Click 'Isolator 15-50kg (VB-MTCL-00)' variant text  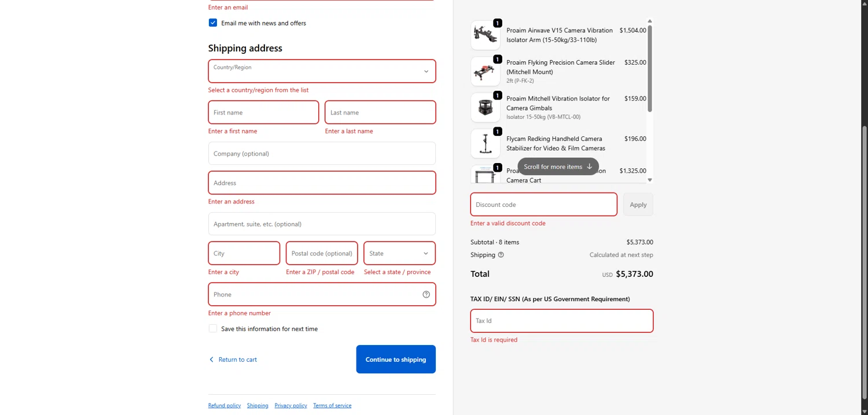click(x=543, y=117)
